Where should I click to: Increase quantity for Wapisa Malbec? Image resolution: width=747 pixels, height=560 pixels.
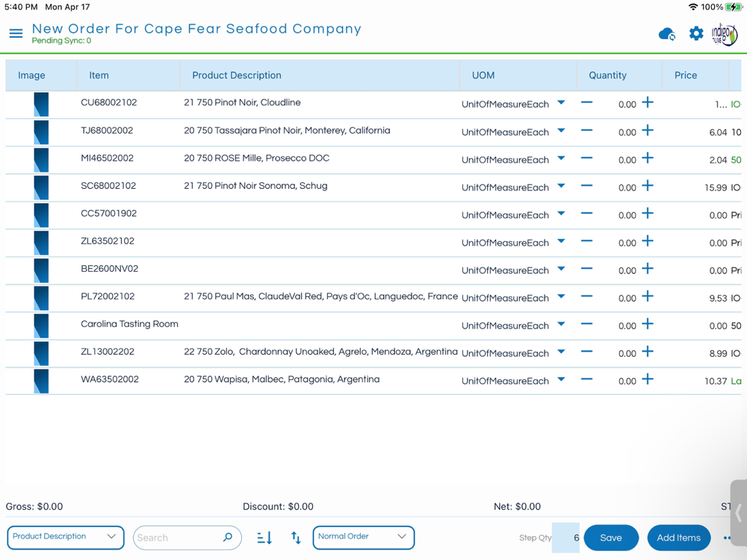pyautogui.click(x=648, y=379)
